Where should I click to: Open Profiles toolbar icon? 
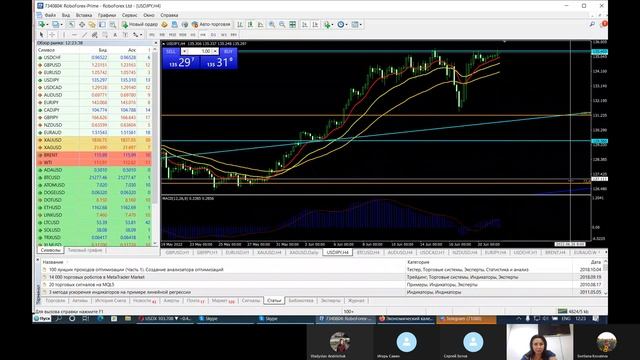click(55, 24)
